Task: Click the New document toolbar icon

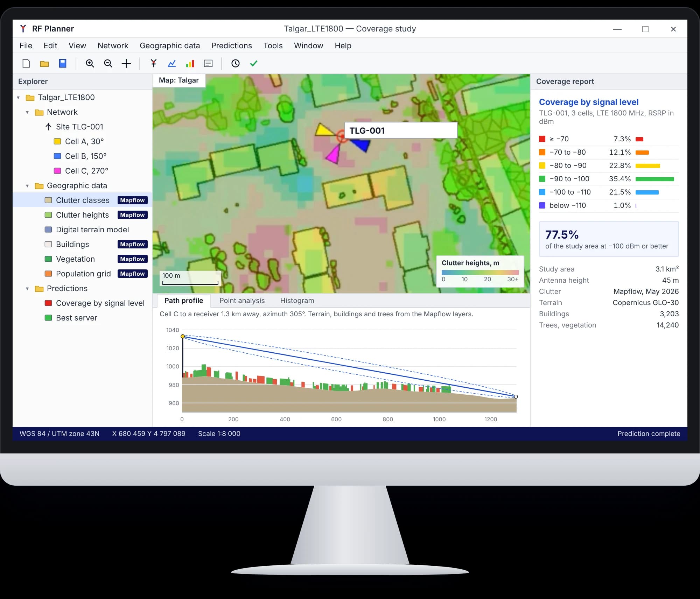Action: [26, 63]
